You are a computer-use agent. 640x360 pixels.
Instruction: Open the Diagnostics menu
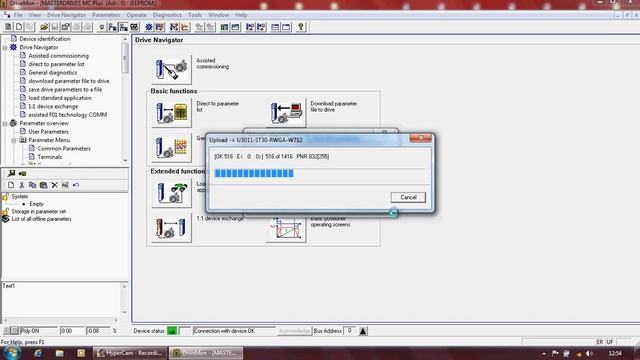point(167,15)
